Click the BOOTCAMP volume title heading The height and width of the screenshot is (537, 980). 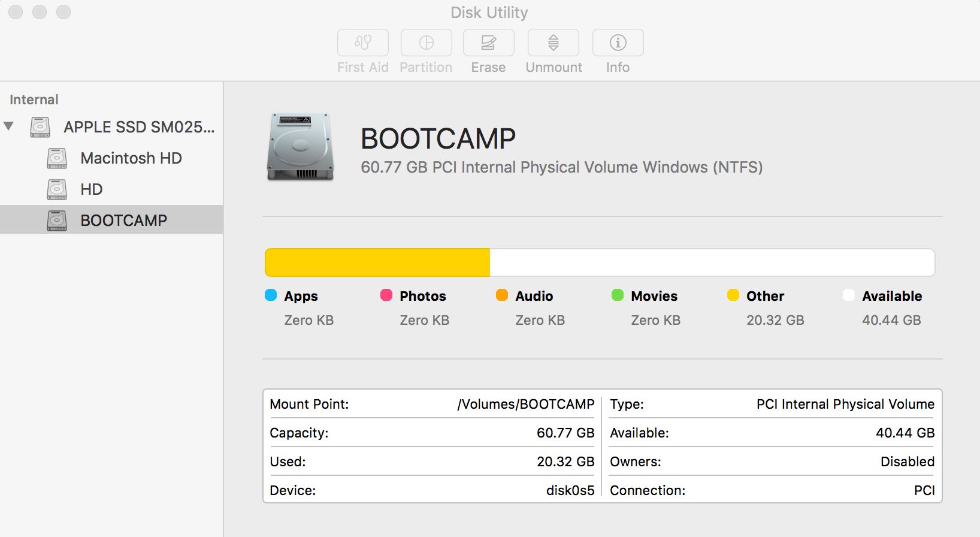(438, 139)
